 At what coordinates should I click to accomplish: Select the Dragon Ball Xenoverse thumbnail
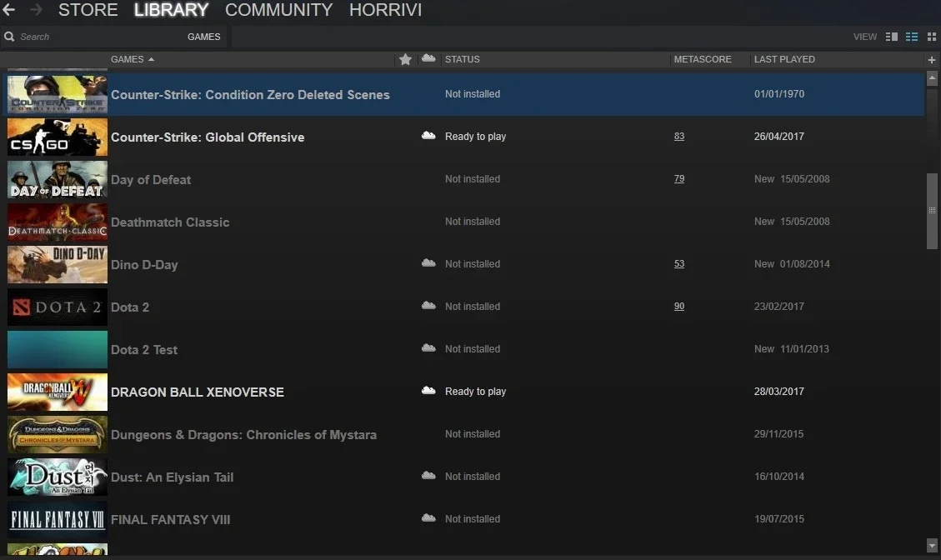[x=57, y=392]
